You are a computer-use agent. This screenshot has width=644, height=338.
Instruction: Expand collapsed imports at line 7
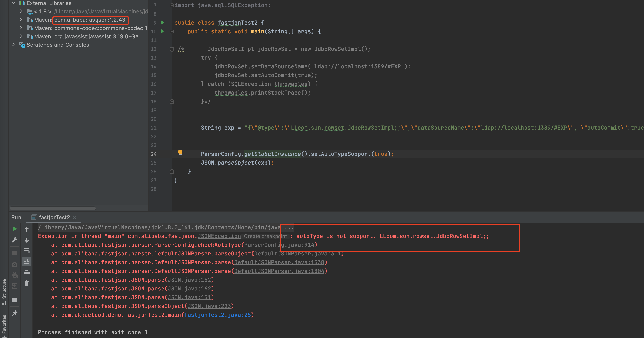[172, 5]
